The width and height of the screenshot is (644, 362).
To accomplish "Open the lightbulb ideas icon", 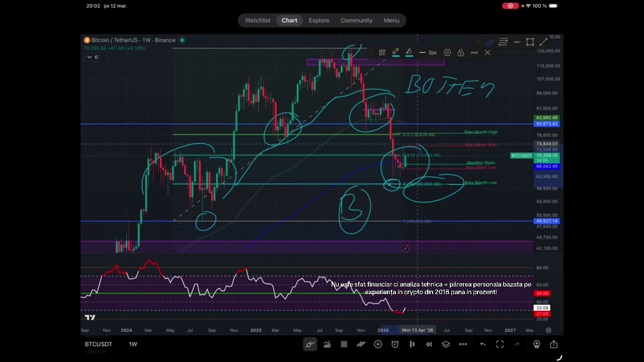I will (537, 344).
